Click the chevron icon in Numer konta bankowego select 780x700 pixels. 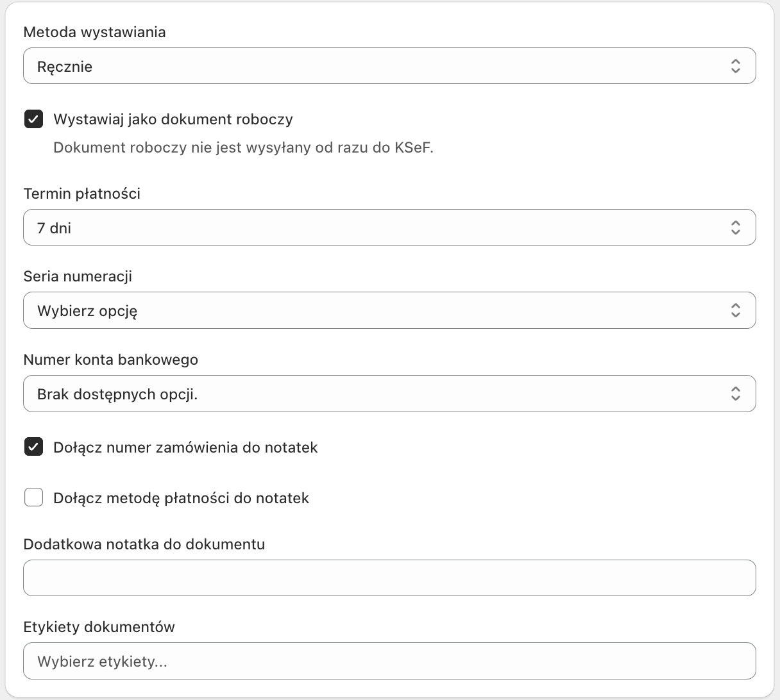[x=735, y=394]
